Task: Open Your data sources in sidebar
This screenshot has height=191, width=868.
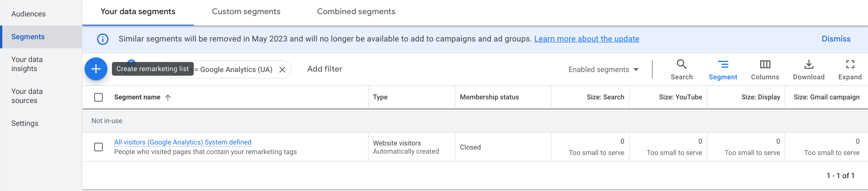Action: [27, 96]
